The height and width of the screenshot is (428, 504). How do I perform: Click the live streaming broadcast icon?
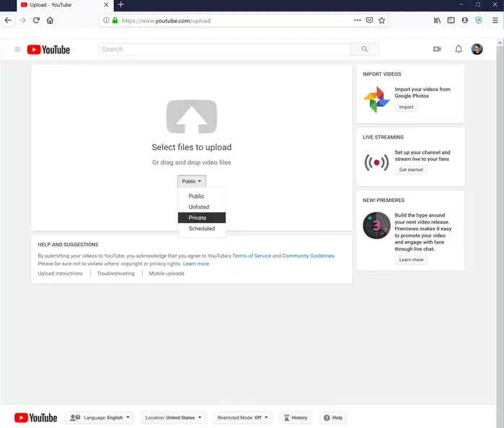[376, 162]
